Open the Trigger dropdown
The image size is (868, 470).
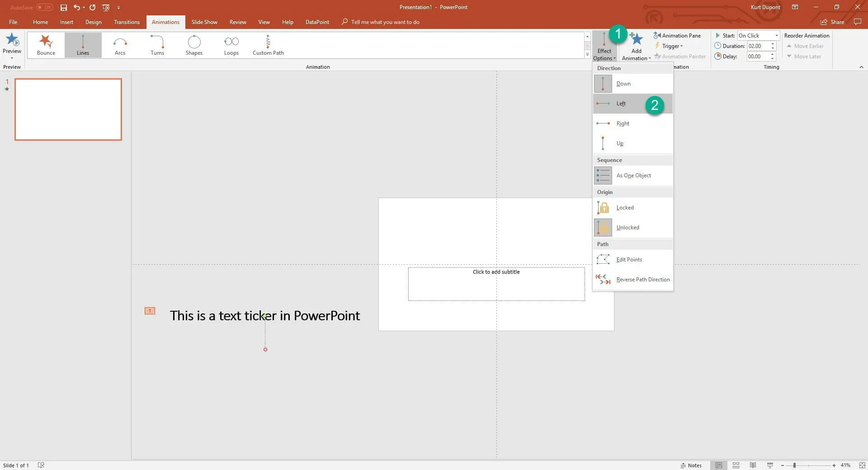(669, 46)
